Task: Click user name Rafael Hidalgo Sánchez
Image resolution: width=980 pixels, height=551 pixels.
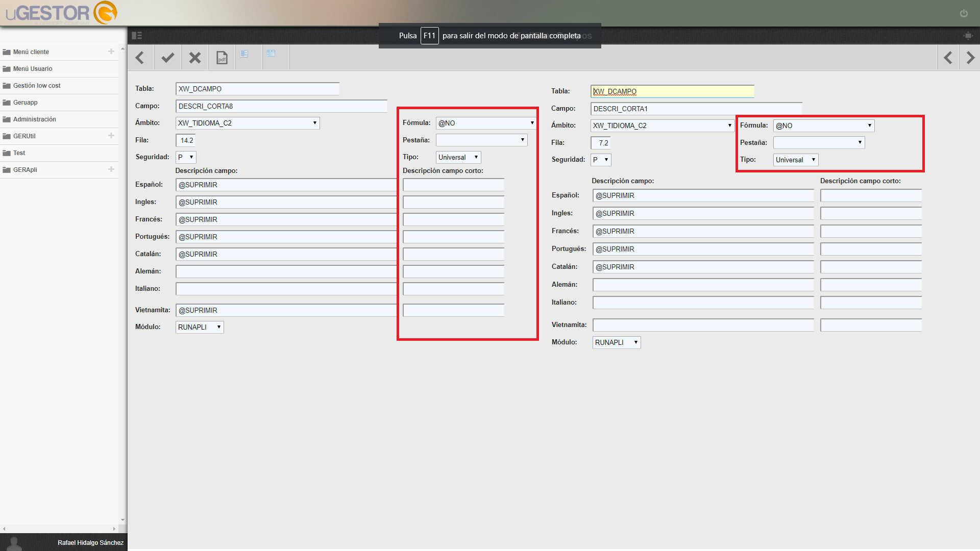Action: point(90,543)
